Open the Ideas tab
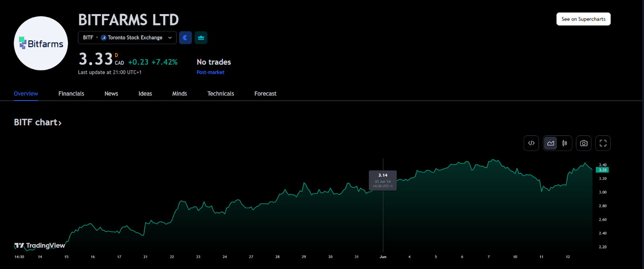This screenshot has height=269, width=644. click(145, 93)
